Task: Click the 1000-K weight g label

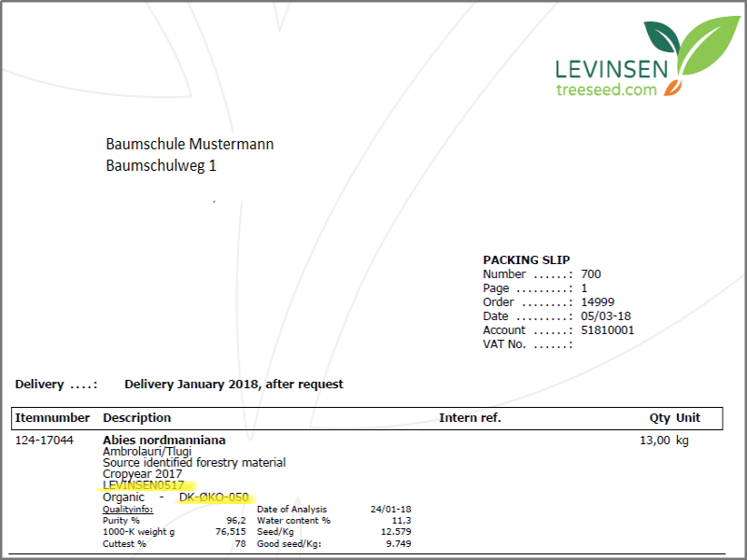Action: coord(138,532)
